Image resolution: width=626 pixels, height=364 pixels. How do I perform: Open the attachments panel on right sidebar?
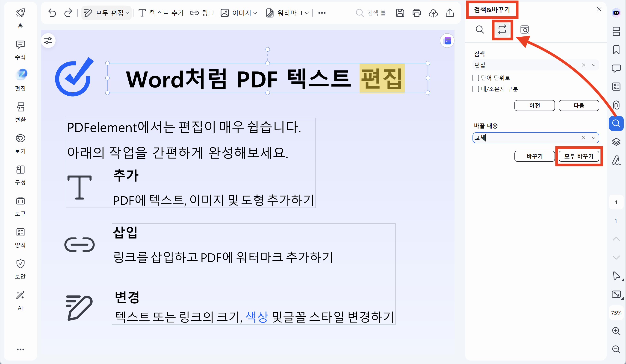tap(616, 105)
